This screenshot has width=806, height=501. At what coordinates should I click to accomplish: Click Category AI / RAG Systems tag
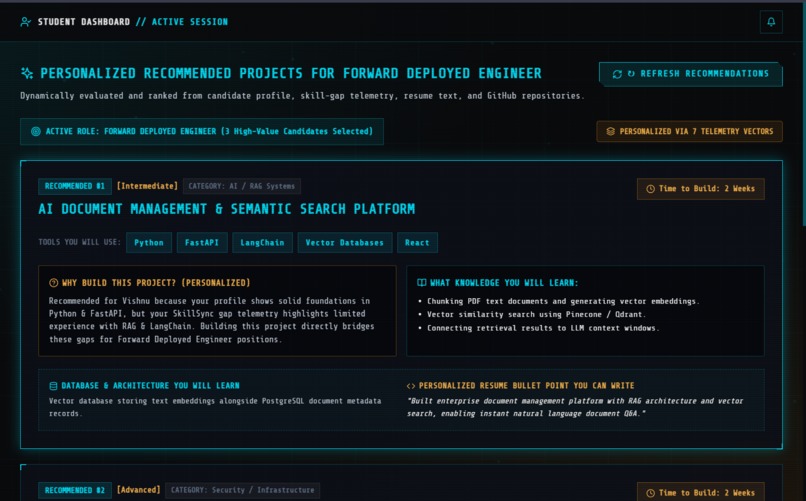(242, 186)
